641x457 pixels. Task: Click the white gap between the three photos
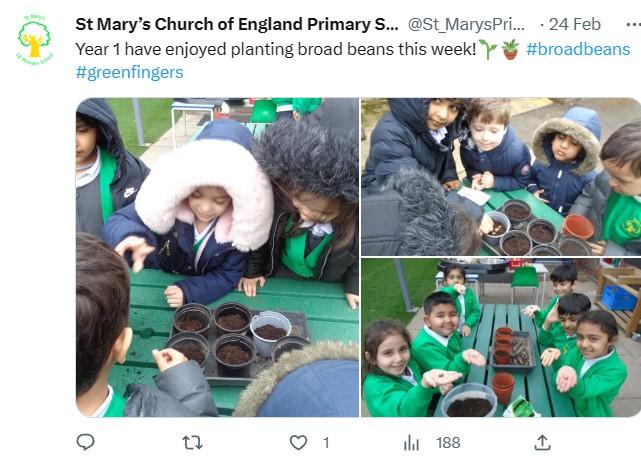click(x=360, y=257)
